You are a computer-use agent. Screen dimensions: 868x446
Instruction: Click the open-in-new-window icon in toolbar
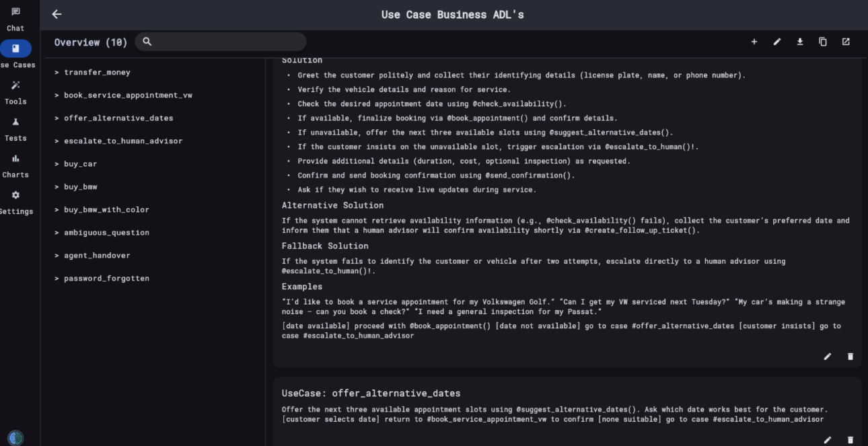coord(846,42)
